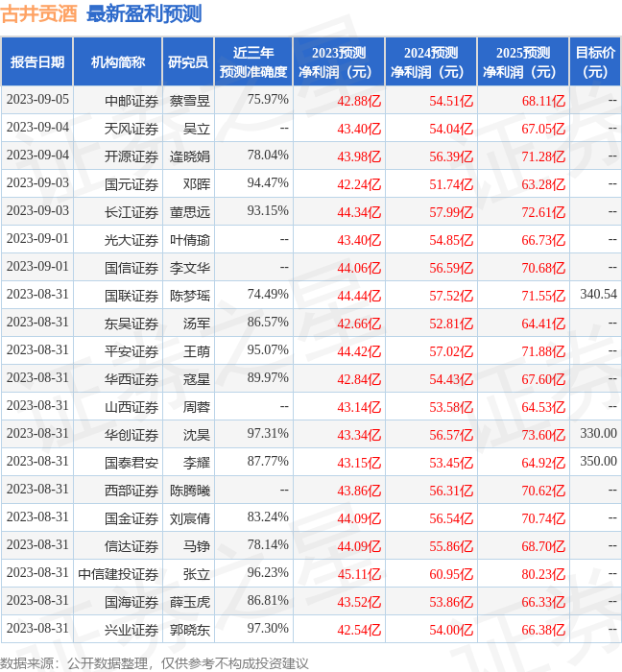Click target price 340.54
Screen dimensions: 622x672
598,294
